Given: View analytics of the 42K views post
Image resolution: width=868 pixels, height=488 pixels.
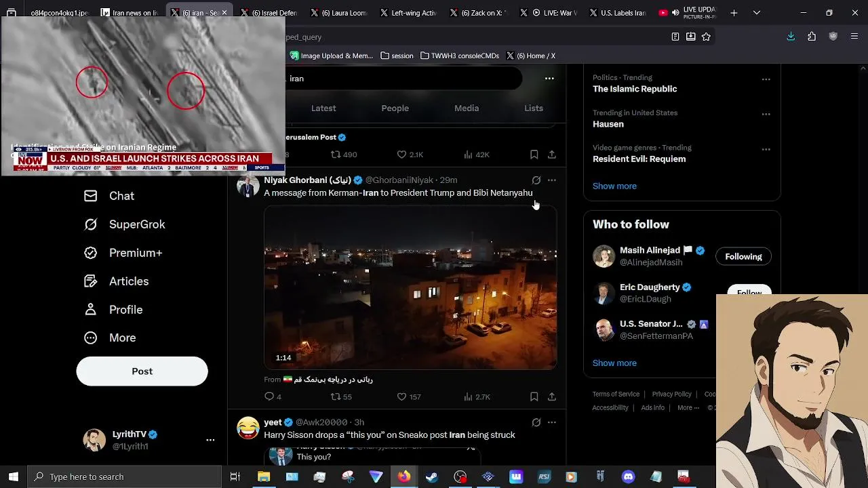Looking at the screenshot, I should (476, 155).
